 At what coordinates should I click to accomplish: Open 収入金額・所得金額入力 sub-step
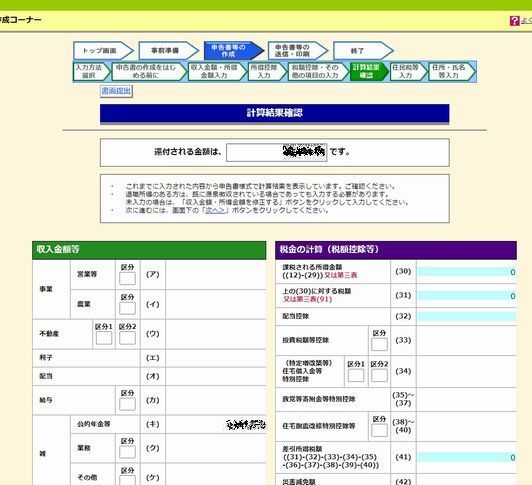(x=217, y=71)
